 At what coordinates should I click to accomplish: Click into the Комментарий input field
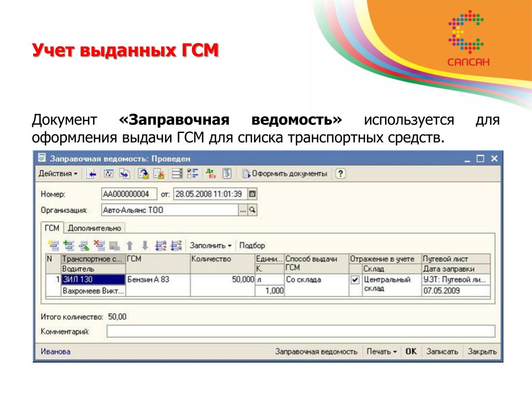click(300, 331)
